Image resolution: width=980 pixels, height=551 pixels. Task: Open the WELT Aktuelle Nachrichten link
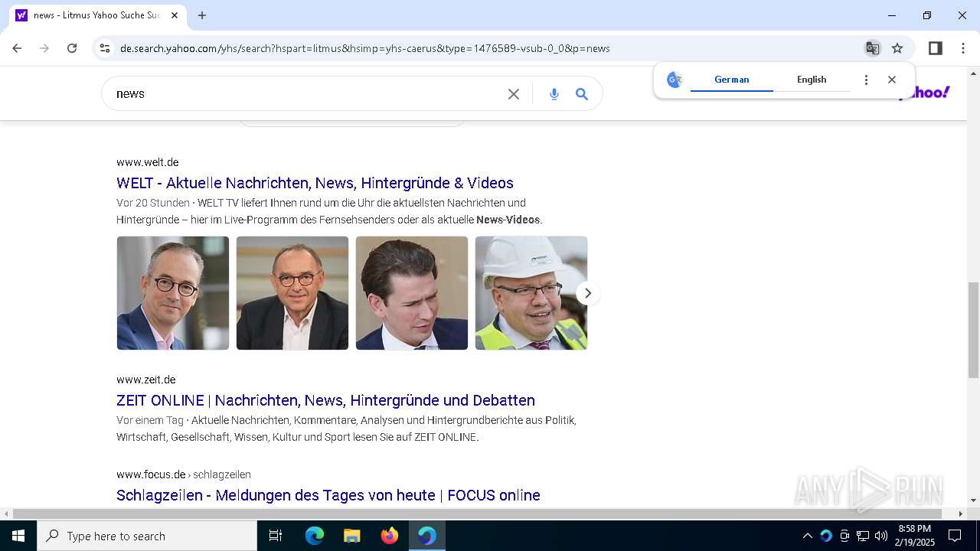[315, 183]
